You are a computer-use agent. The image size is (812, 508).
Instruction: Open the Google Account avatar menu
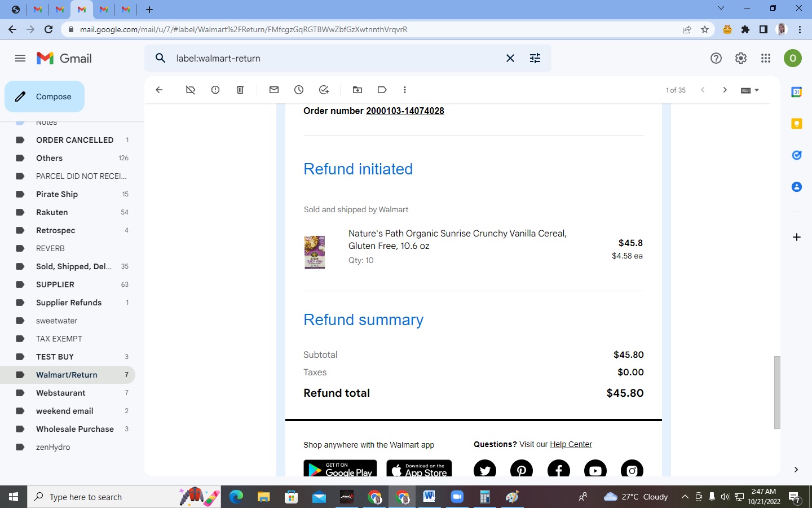coord(793,58)
